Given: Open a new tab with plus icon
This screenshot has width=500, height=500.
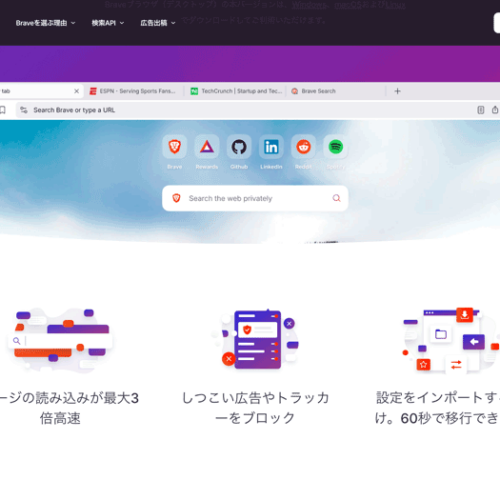Looking at the screenshot, I should (x=397, y=91).
